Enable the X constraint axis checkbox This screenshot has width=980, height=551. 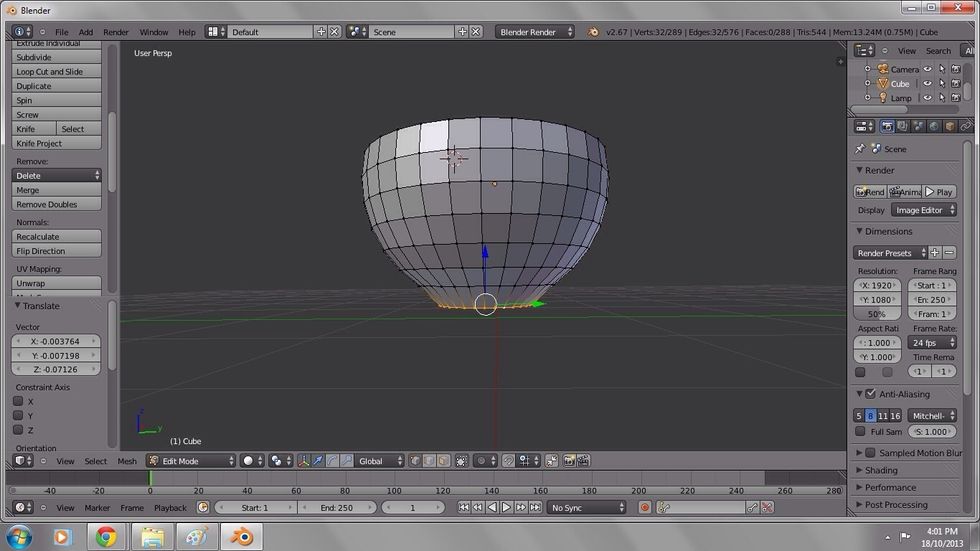18,401
